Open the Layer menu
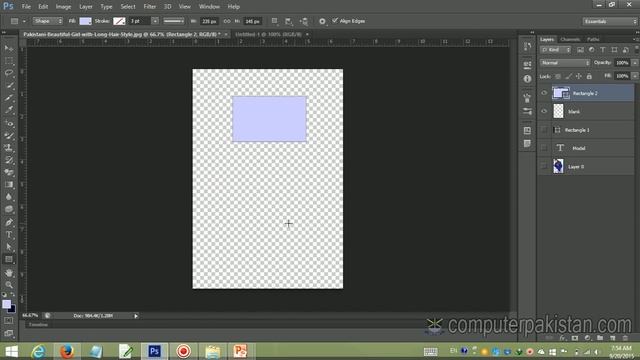This screenshot has height=360, width=640. point(86,7)
